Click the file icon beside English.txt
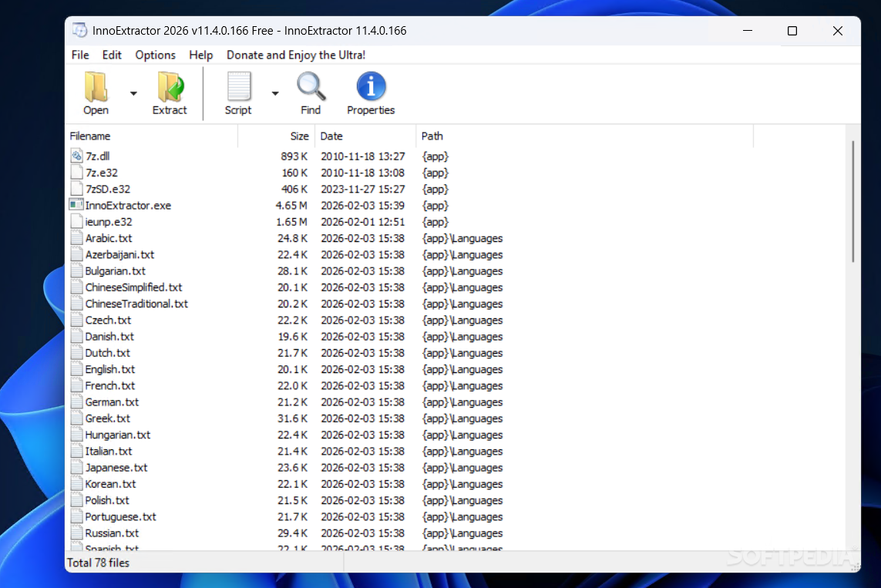The height and width of the screenshot is (588, 881). coord(76,369)
